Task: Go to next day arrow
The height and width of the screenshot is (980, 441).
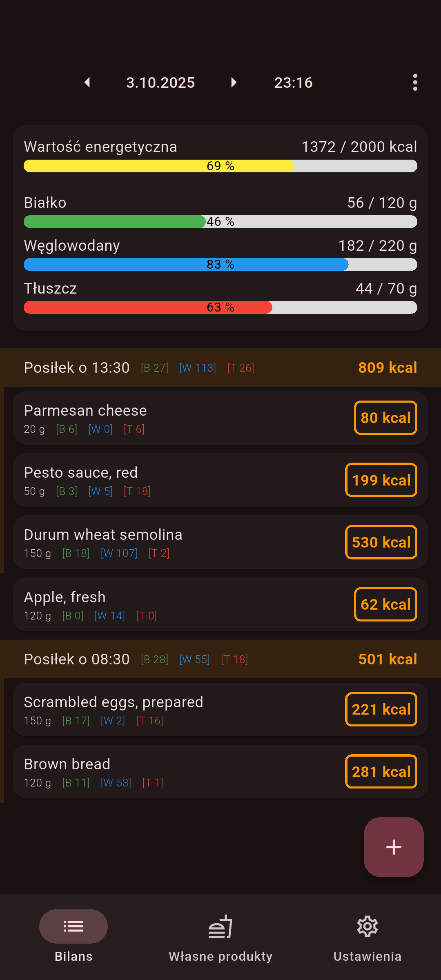Action: [234, 82]
